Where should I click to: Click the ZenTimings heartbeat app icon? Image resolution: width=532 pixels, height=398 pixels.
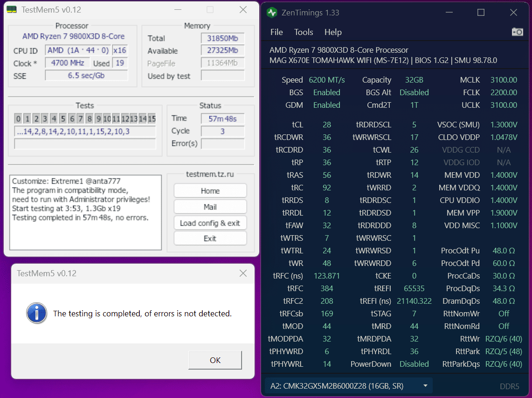(x=272, y=13)
